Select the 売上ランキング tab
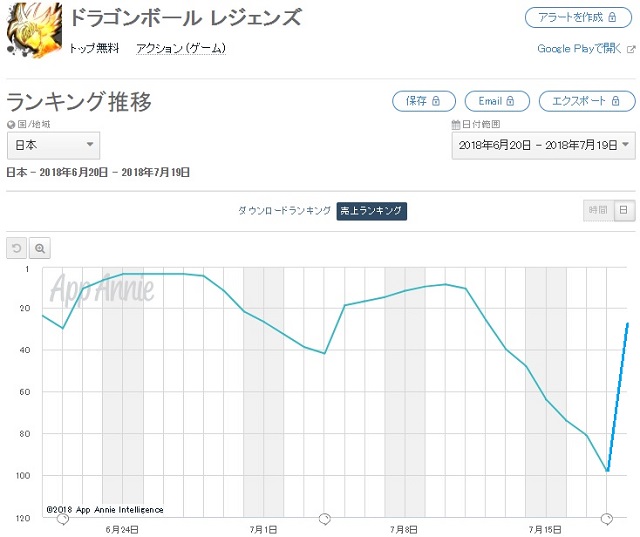This screenshot has width=640, height=537. pos(371,211)
